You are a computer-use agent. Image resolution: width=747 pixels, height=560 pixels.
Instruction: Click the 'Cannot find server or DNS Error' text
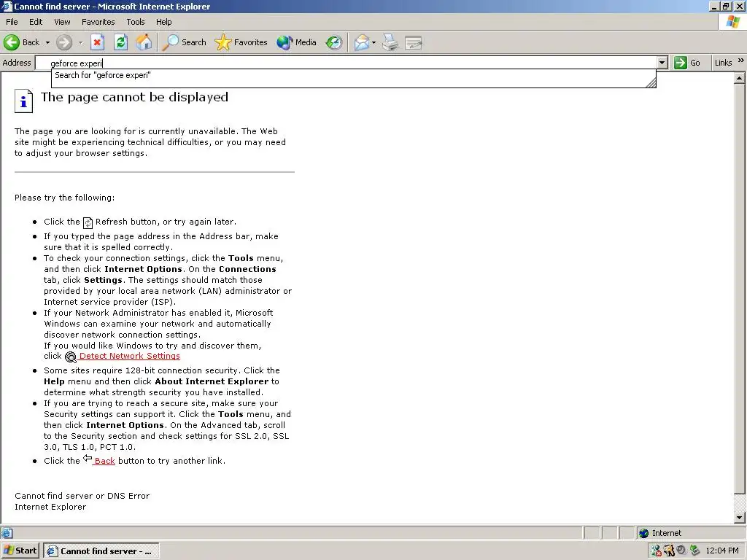(x=82, y=496)
